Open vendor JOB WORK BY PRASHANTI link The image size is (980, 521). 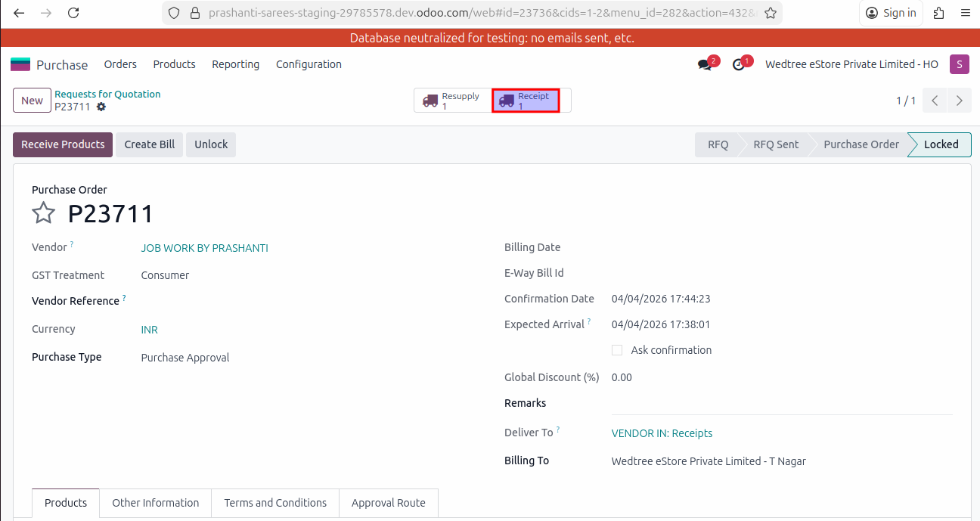tap(204, 248)
